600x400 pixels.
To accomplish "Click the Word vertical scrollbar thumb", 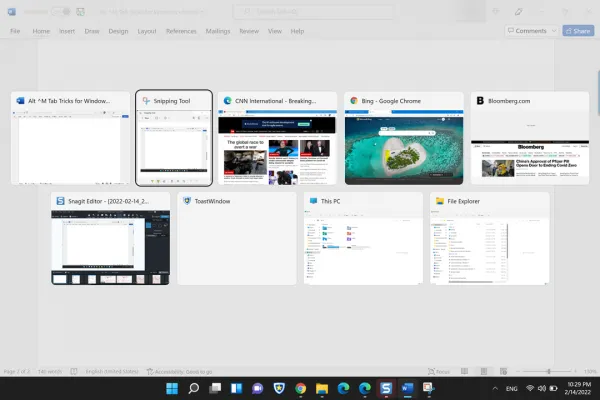I will coord(598,93).
